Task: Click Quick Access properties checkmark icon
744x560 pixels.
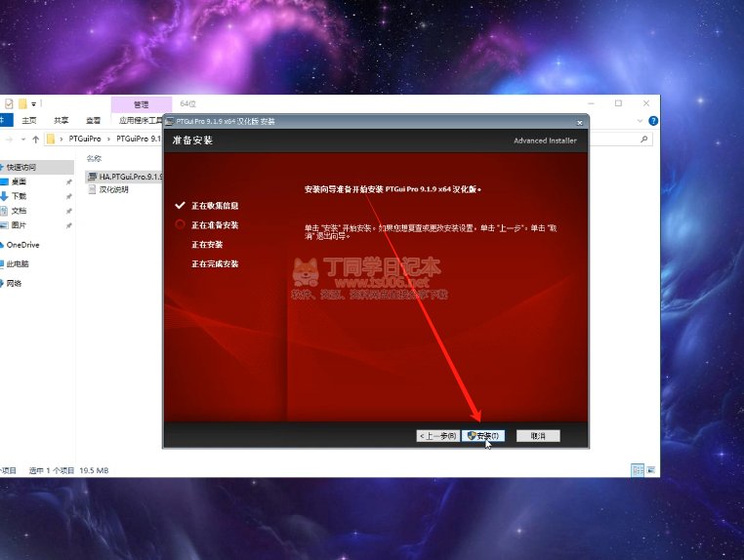Action: point(9,103)
